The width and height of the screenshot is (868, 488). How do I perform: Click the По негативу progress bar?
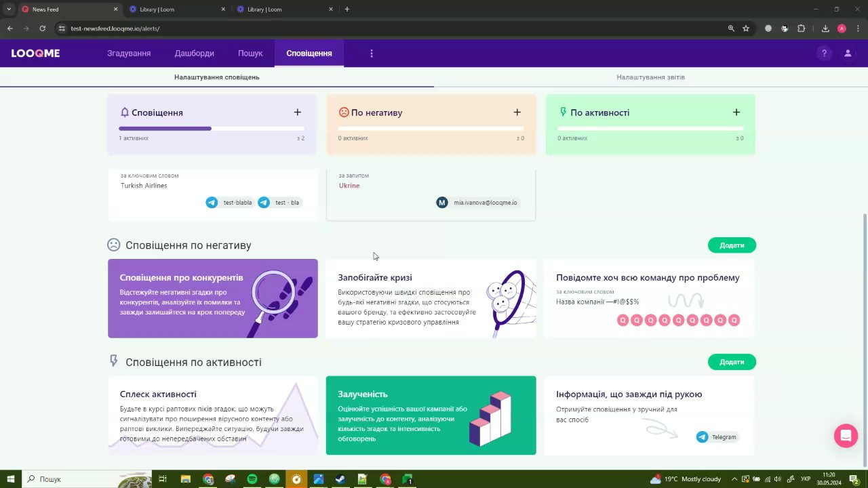point(431,128)
